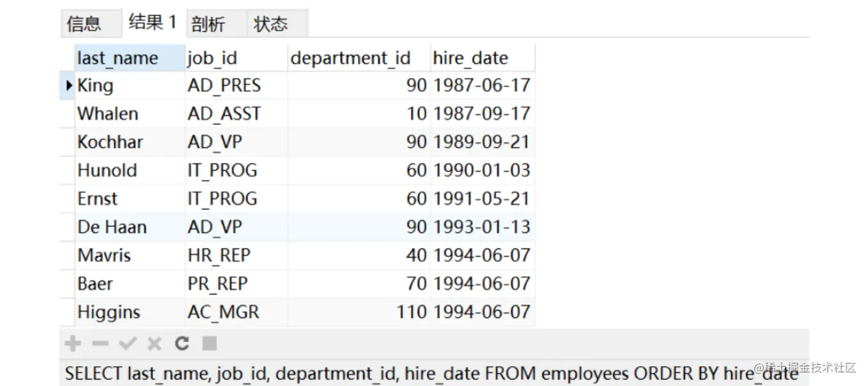This screenshot has width=868, height=386.
Task: Open the 剖析 tab
Action: [208, 24]
